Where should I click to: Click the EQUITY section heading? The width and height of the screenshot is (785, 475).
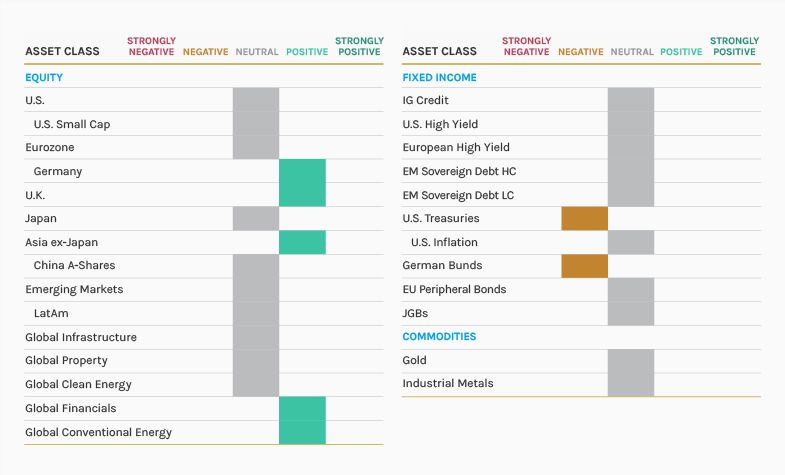point(44,77)
